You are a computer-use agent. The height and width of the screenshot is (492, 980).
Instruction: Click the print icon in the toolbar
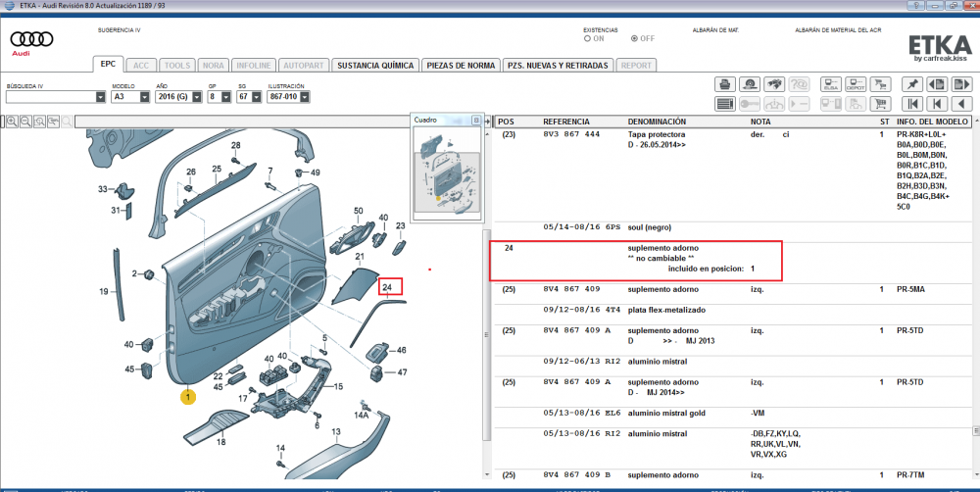725,84
